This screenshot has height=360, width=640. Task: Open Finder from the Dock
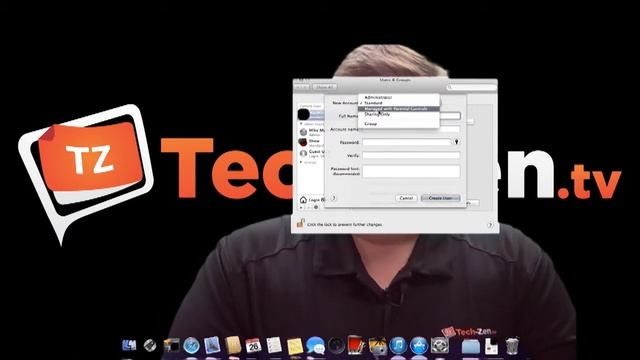[x=129, y=345]
